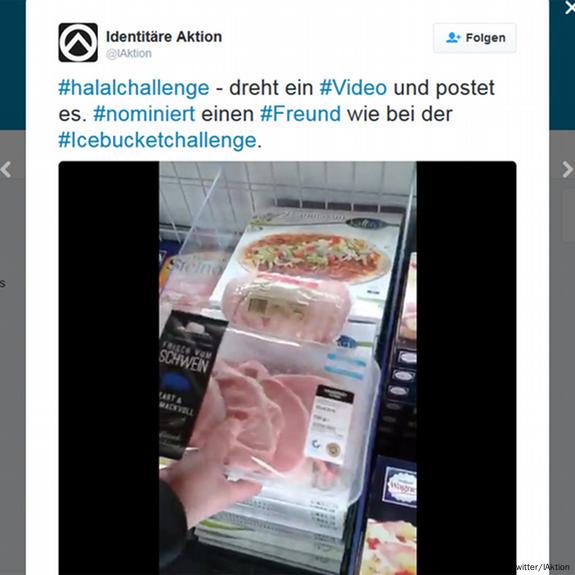Open the #Video hashtag
The width and height of the screenshot is (575, 575).
[x=353, y=88]
